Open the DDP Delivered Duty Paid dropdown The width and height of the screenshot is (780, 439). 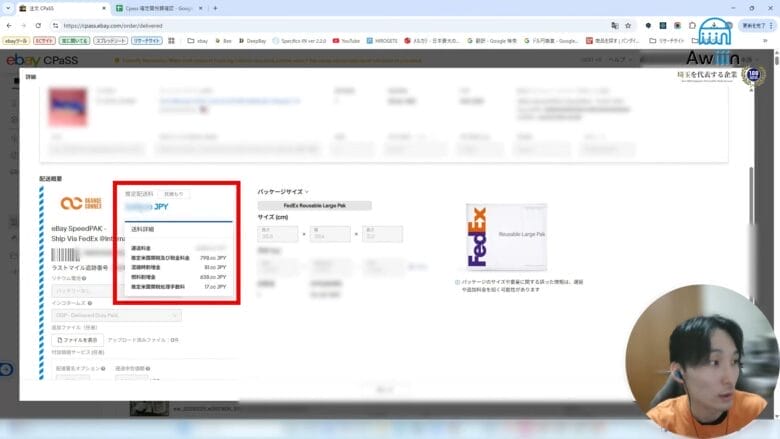(x=116, y=315)
